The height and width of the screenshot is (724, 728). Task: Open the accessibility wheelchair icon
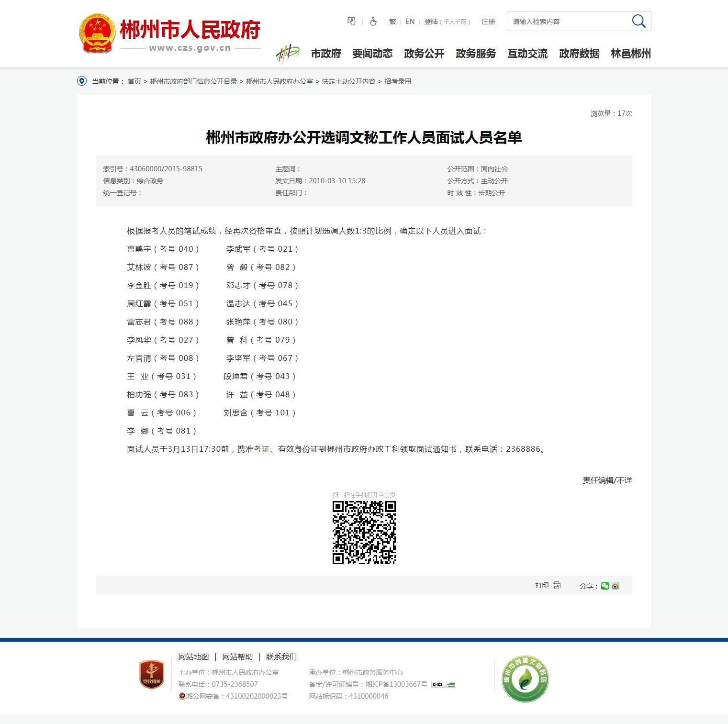tap(373, 22)
